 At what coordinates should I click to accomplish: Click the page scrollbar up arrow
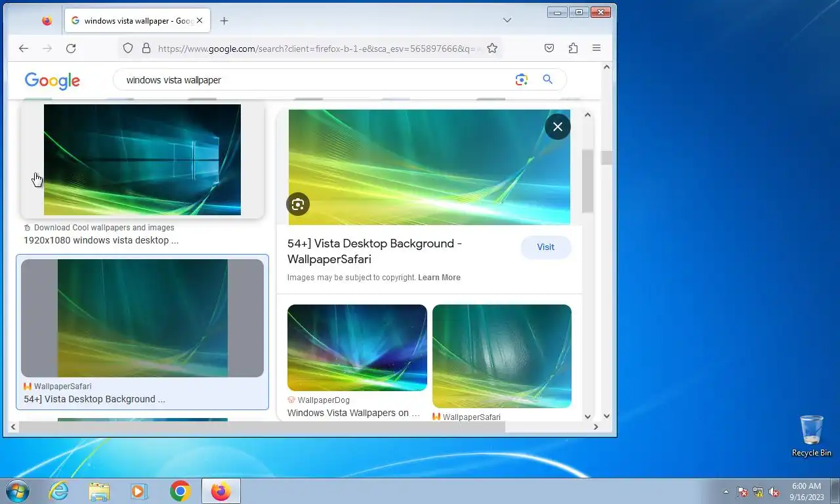pyautogui.click(x=606, y=67)
